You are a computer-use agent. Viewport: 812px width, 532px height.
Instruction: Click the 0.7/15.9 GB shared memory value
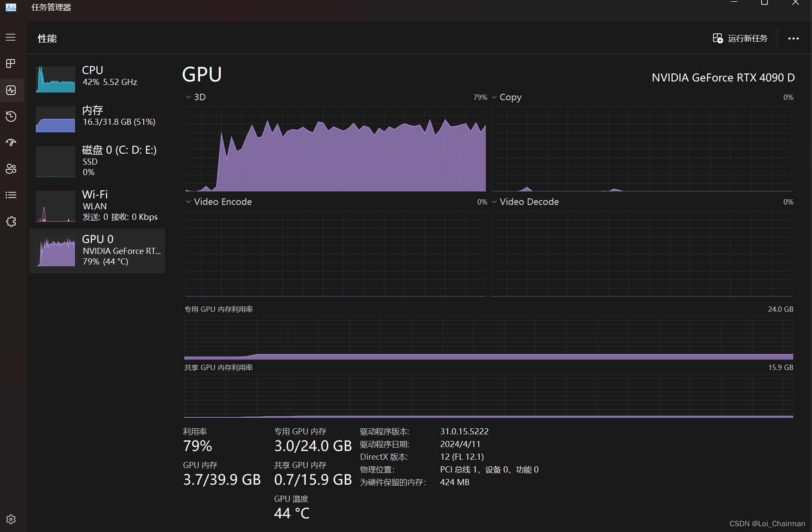pos(313,480)
